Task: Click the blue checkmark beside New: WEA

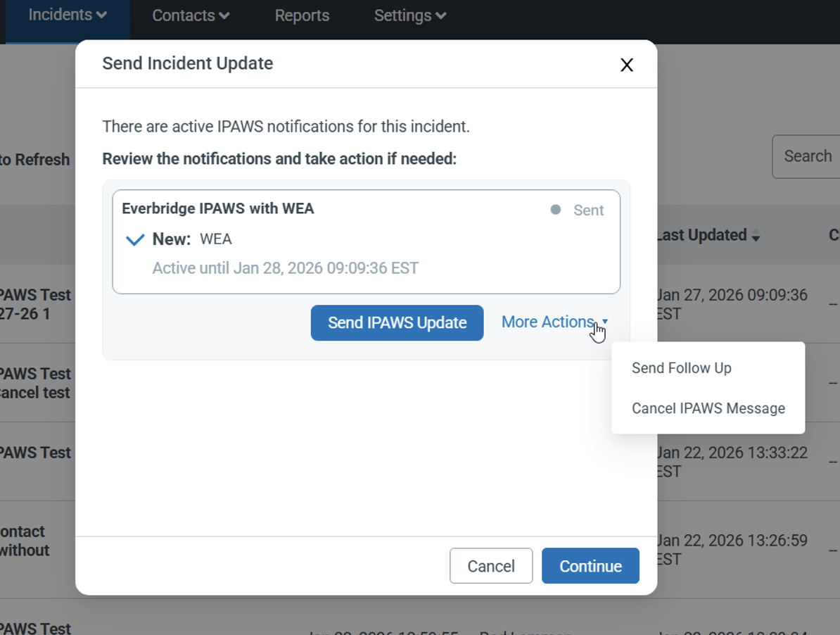Action: click(x=135, y=239)
